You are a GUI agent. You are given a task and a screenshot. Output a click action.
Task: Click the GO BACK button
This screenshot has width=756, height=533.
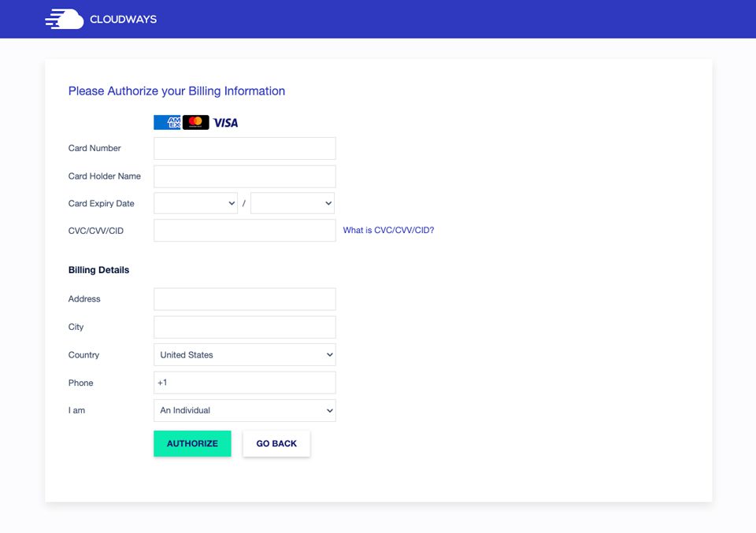tap(276, 443)
